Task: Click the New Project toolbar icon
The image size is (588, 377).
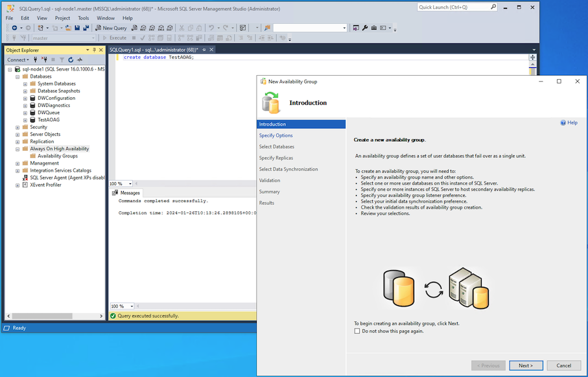Action: (40, 28)
